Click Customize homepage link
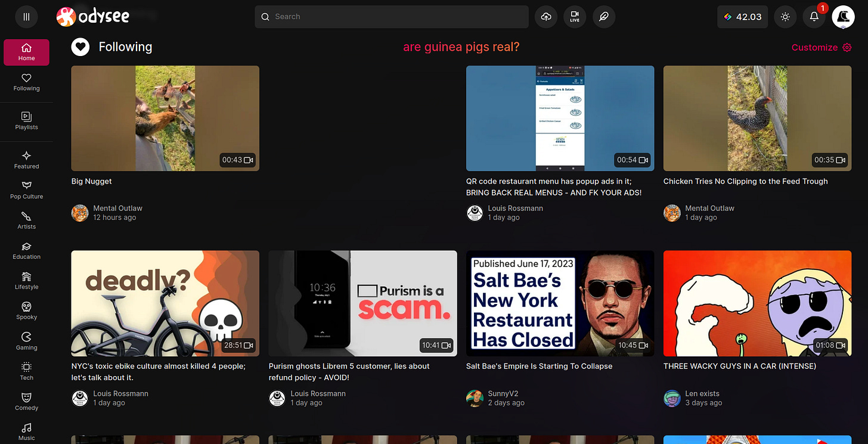Image resolution: width=868 pixels, height=444 pixels. point(814,47)
